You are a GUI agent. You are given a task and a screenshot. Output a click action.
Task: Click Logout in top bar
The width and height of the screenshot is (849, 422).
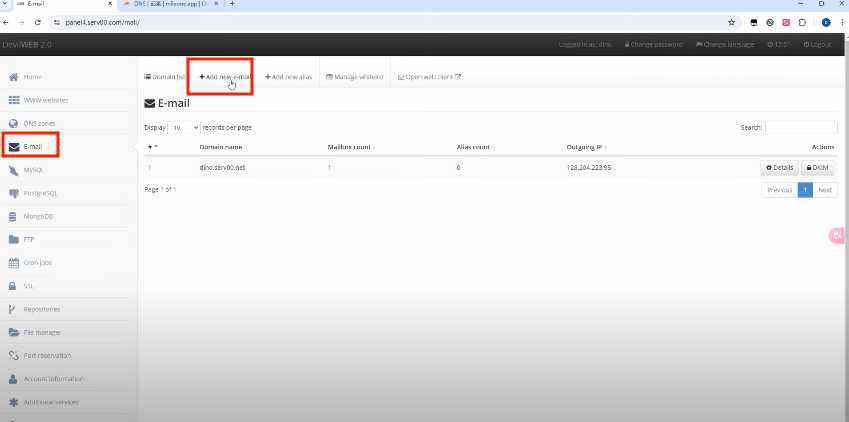818,44
